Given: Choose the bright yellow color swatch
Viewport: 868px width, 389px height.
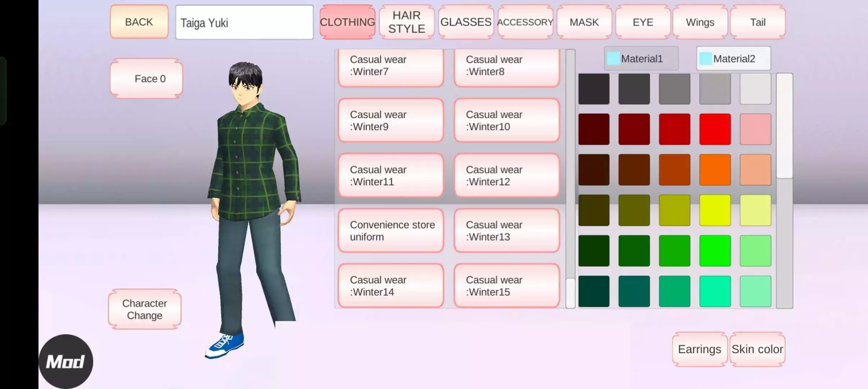Looking at the screenshot, I should coord(715,210).
